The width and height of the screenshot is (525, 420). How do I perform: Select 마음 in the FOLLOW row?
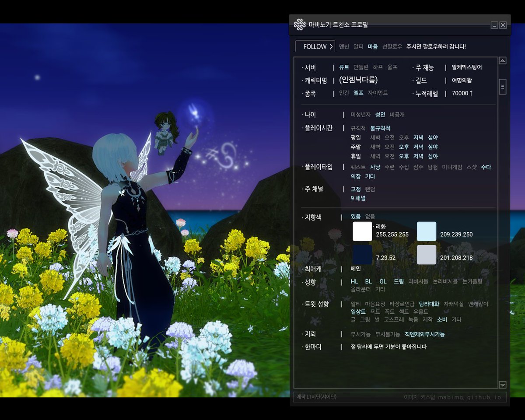point(373,46)
